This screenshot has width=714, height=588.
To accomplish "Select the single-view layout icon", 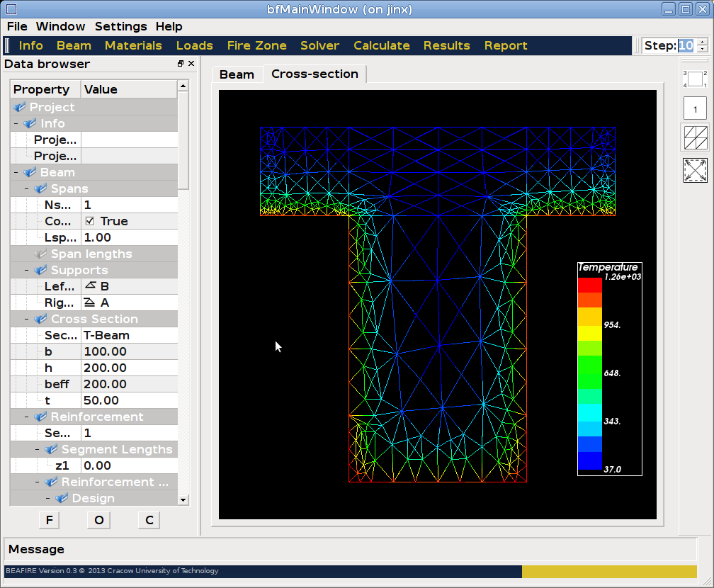I will 695,109.
